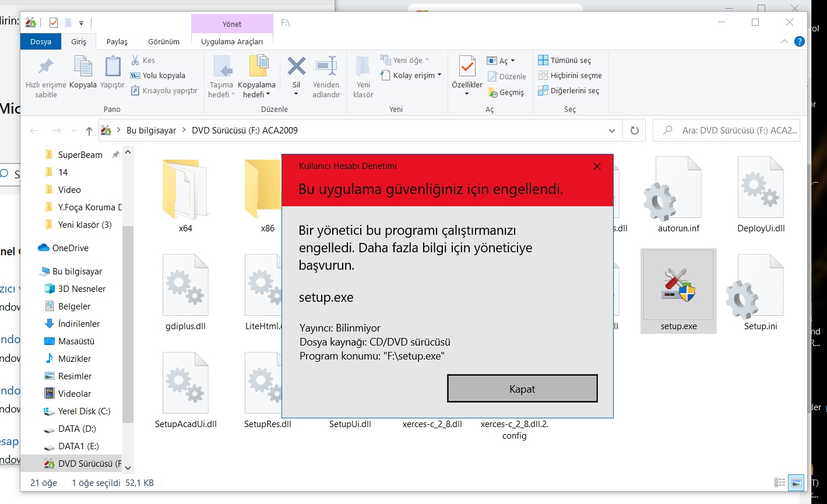This screenshot has height=504, width=827.
Task: Select the setup.exe file icon
Action: pos(678,291)
